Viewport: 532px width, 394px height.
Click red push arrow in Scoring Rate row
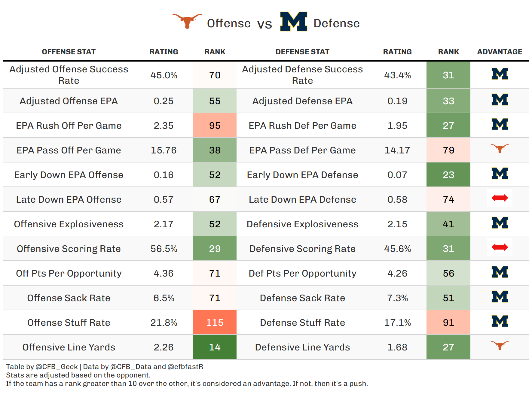(x=500, y=247)
